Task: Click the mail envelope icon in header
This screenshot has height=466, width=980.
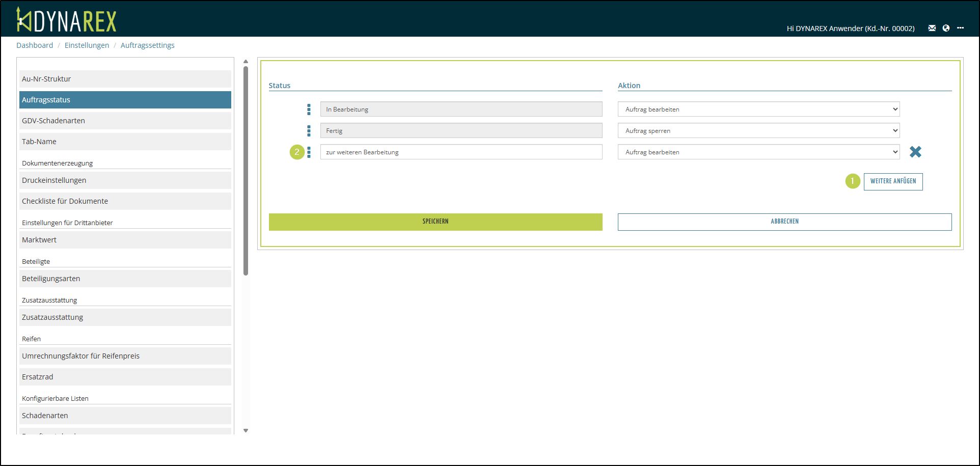Action: (x=932, y=28)
